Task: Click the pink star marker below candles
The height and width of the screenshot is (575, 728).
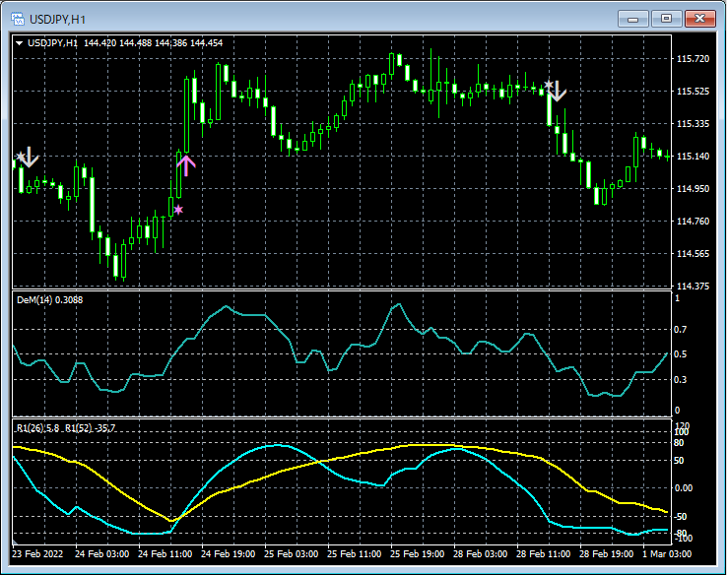Action: (178, 209)
